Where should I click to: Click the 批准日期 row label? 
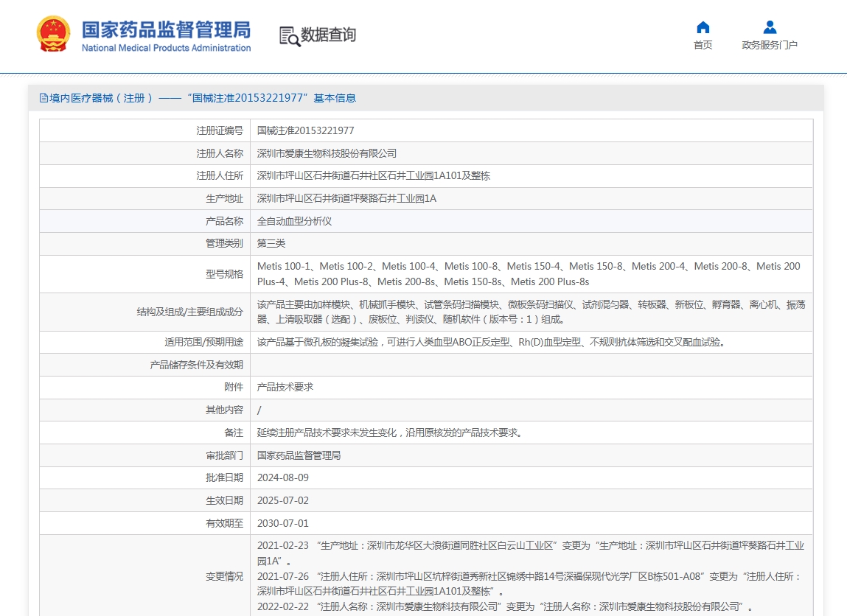pyautogui.click(x=225, y=477)
